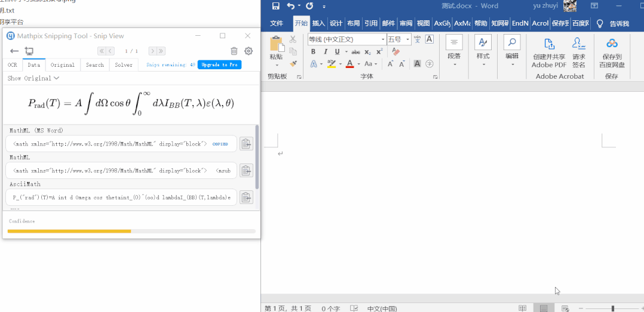Open change case Aa dropdown
Screen dimensions: 644x312
(x=370, y=64)
